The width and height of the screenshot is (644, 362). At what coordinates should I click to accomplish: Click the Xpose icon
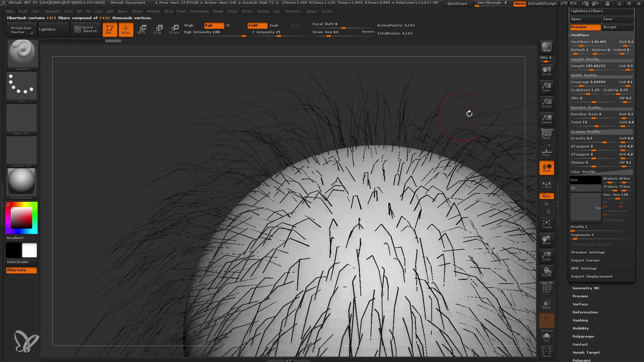pyautogui.click(x=546, y=352)
